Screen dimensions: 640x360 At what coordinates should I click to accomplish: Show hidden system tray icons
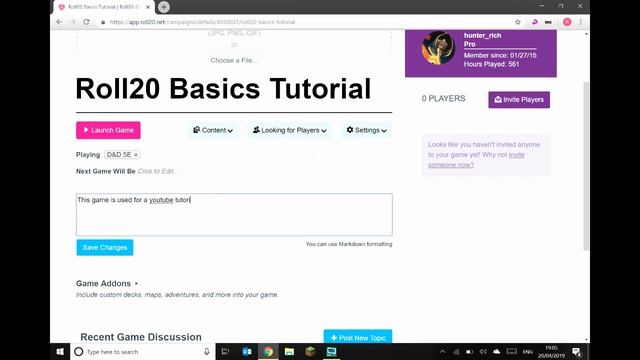pyautogui.click(x=442, y=351)
